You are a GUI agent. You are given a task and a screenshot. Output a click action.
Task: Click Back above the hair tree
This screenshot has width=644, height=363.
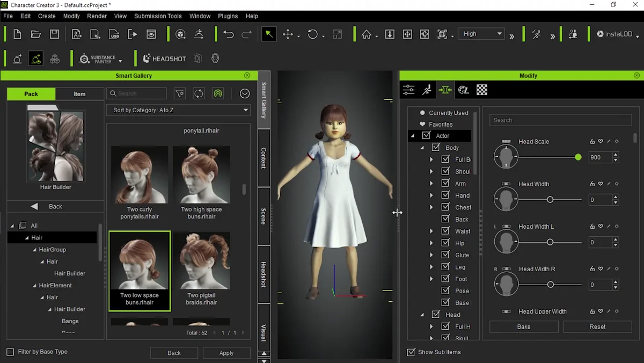[55, 206]
